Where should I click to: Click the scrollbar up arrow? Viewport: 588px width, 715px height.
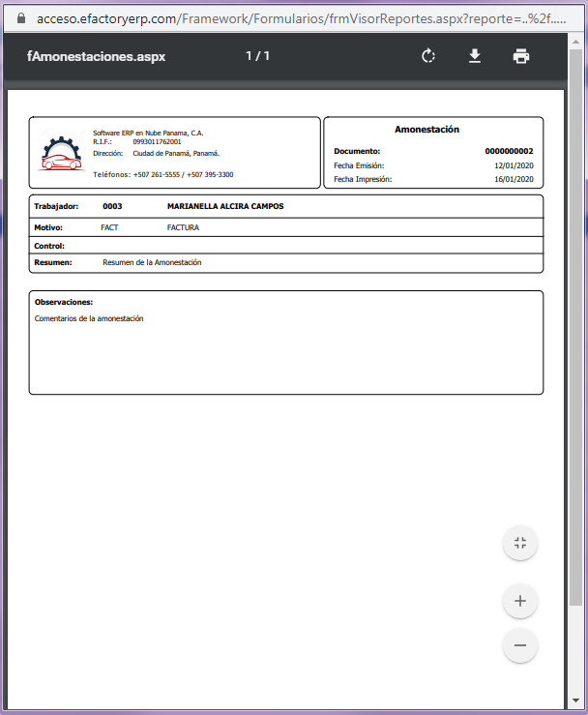(575, 42)
